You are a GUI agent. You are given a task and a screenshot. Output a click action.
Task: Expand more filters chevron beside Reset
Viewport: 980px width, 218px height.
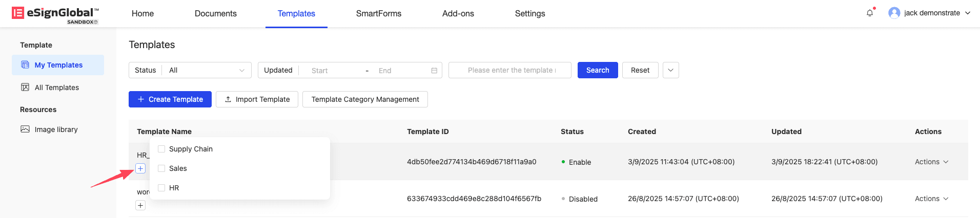(670, 70)
